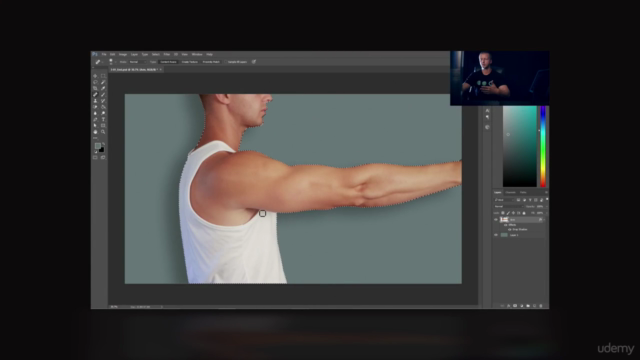Open the Opacity value dropdown

547,207
